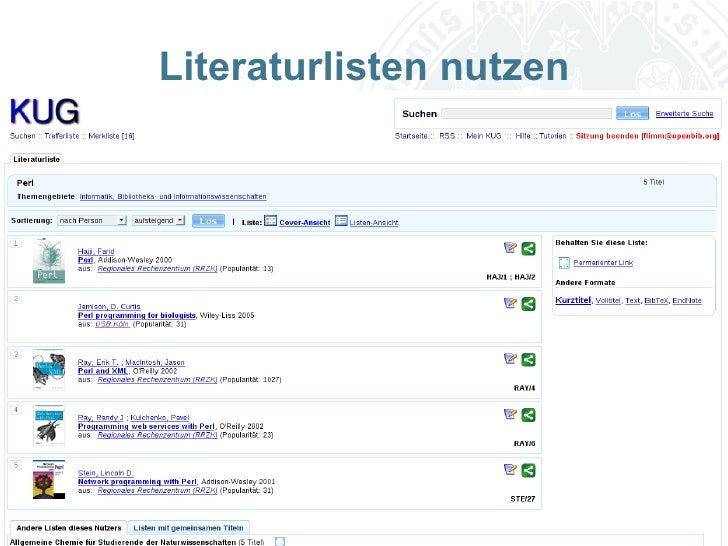Click edit note icon for Network programming with Perl
Screen dimensions: 728x546
pos(510,470)
